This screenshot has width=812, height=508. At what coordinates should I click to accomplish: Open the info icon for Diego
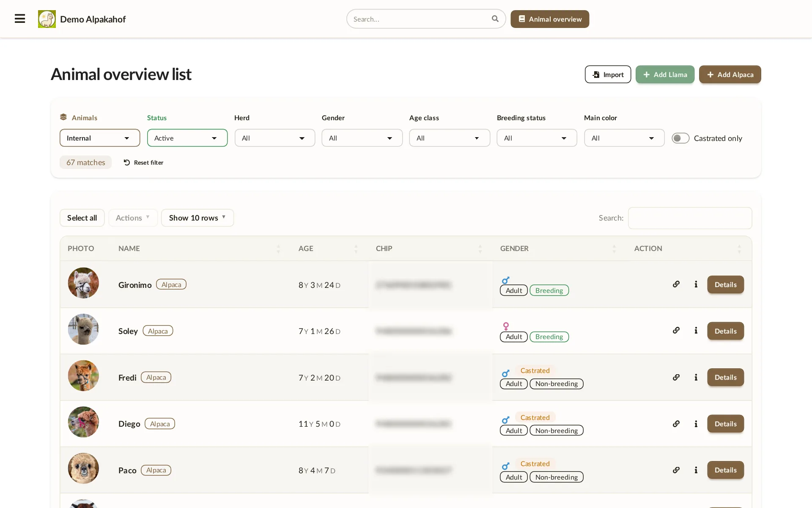pos(696,424)
